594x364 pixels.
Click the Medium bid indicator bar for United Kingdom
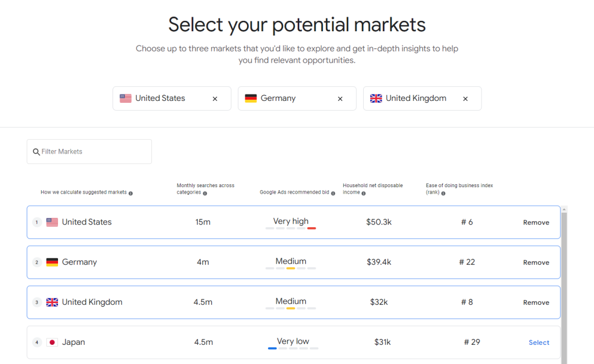pyautogui.click(x=291, y=308)
